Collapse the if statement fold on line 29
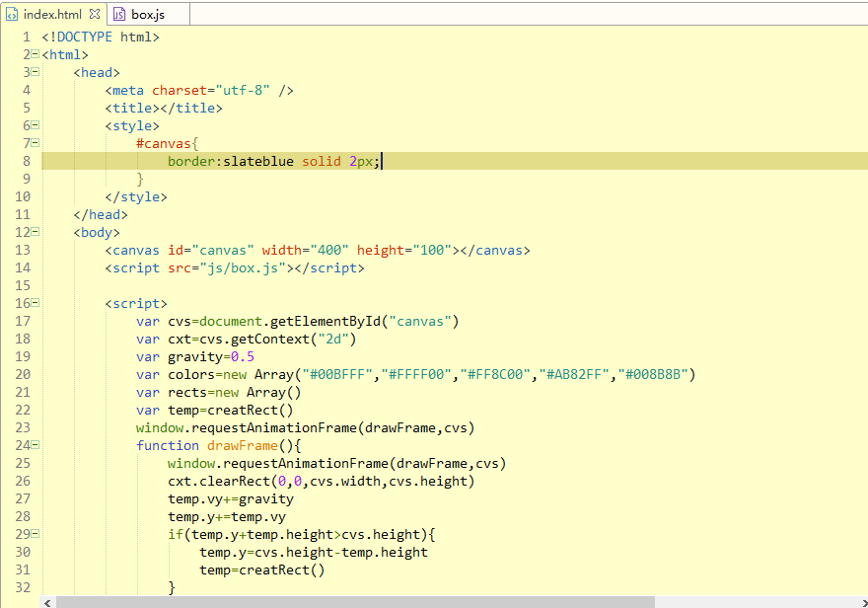This screenshot has height=608, width=868. pos(36,533)
